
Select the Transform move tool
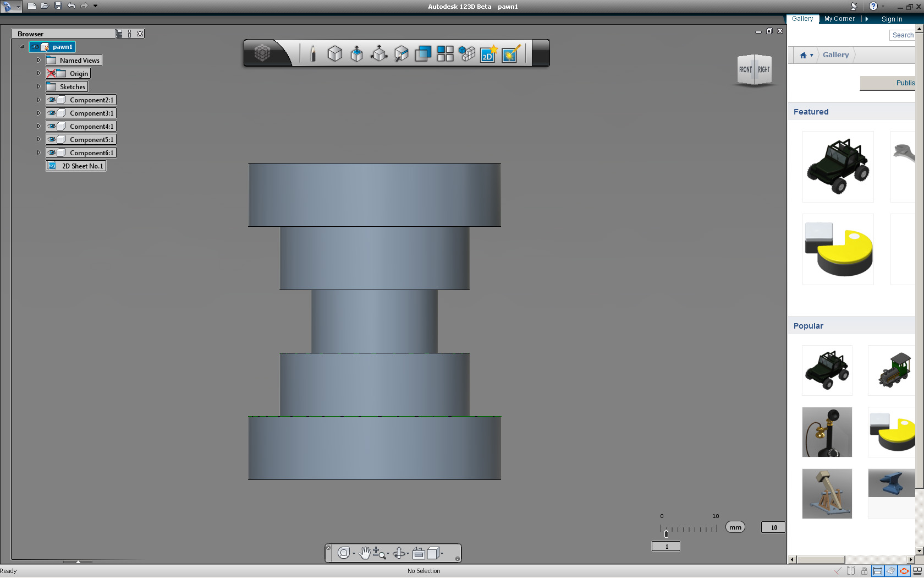(x=378, y=53)
